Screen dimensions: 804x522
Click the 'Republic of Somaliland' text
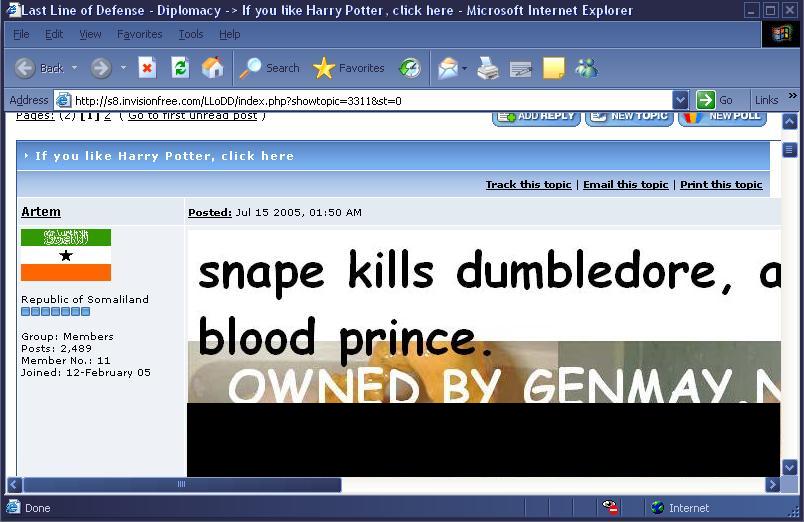pos(85,299)
